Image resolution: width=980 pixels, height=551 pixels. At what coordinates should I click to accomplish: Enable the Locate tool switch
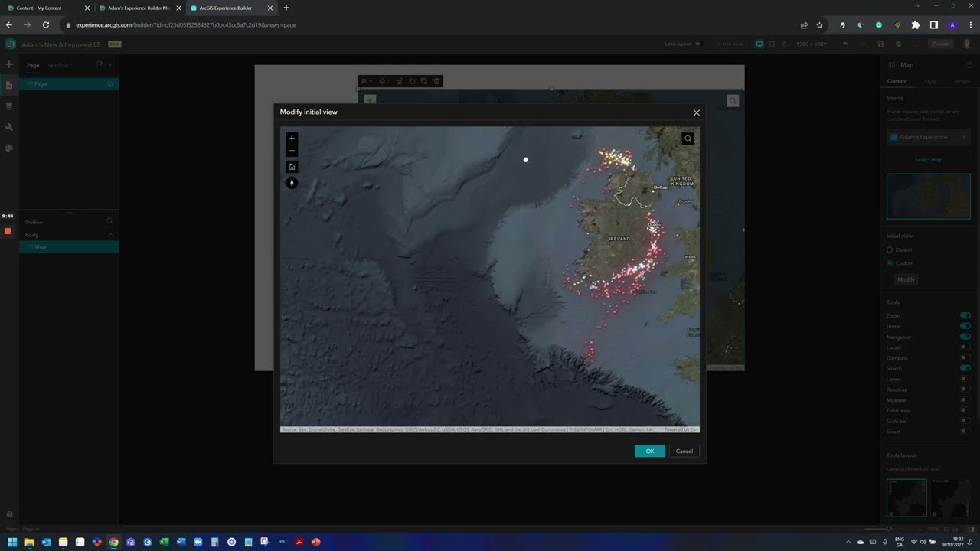pos(965,347)
